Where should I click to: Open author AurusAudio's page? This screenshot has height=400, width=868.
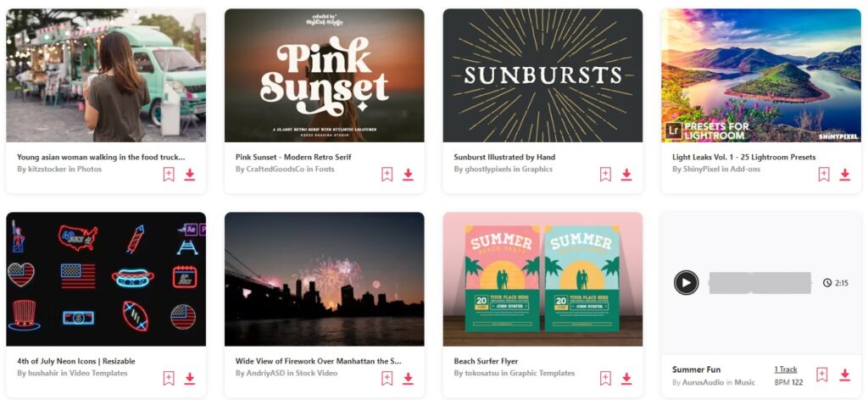coord(703,382)
